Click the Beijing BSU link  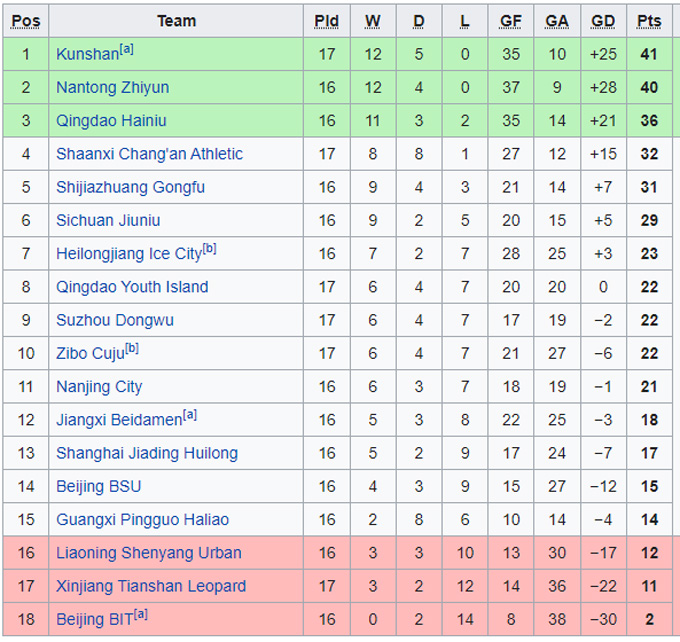98,487
